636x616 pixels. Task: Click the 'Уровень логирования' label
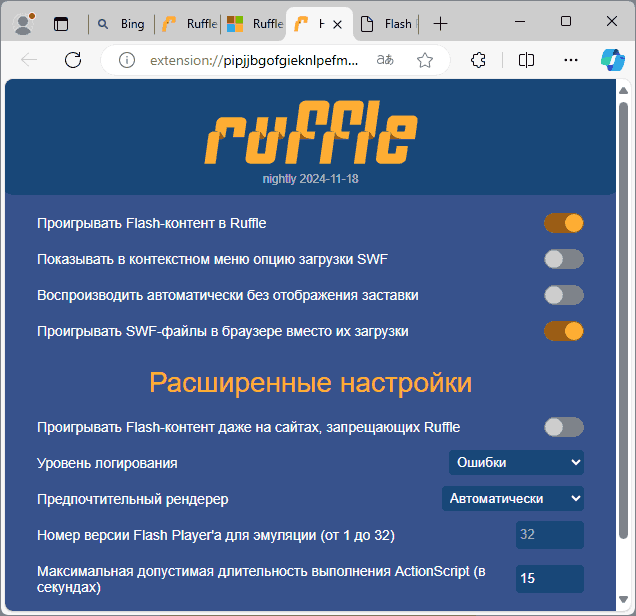pyautogui.click(x=107, y=463)
